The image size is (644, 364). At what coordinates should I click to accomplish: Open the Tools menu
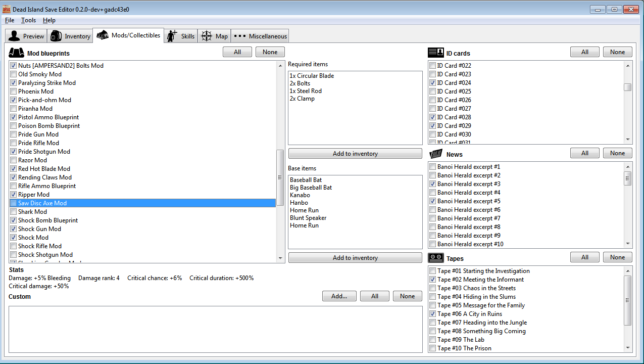(x=29, y=20)
